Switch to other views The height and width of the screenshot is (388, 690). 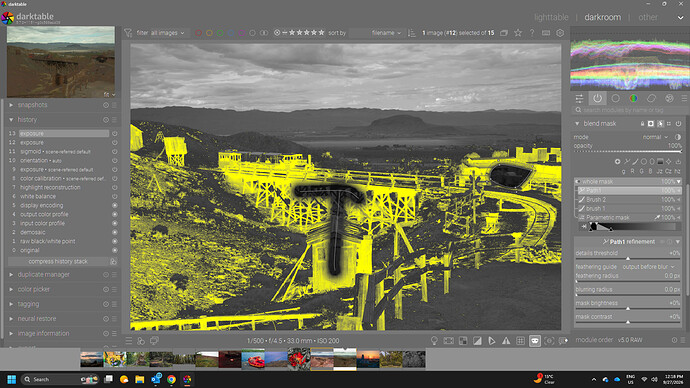tap(648, 17)
